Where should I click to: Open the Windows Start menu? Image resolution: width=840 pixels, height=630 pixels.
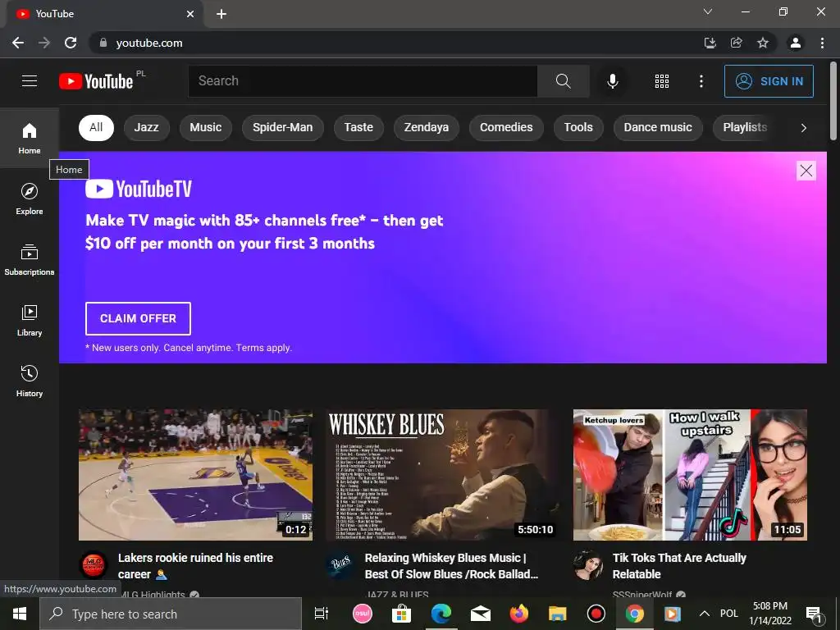tap(20, 614)
